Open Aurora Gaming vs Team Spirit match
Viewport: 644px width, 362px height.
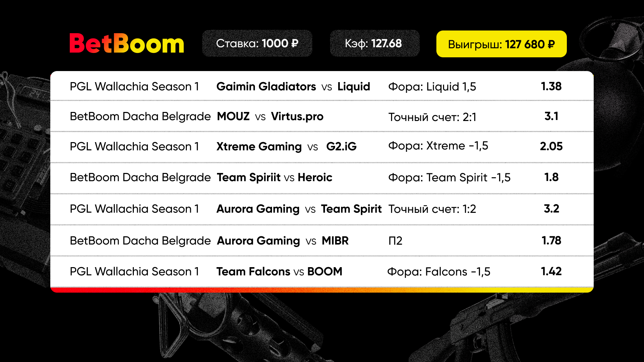pyautogui.click(x=299, y=209)
